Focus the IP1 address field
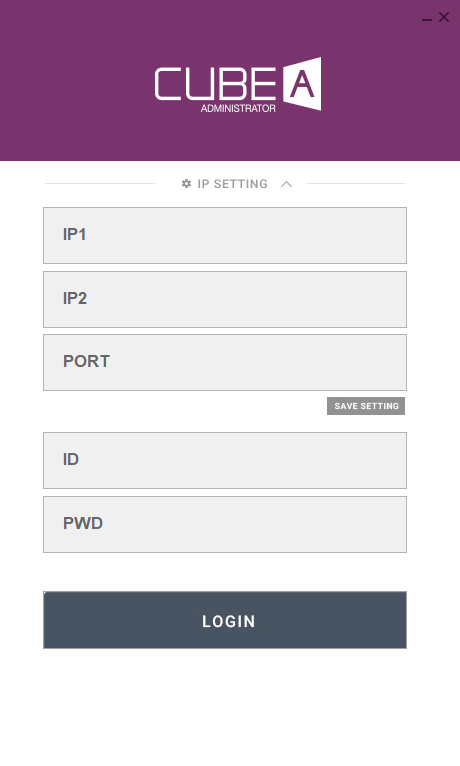 coord(225,235)
